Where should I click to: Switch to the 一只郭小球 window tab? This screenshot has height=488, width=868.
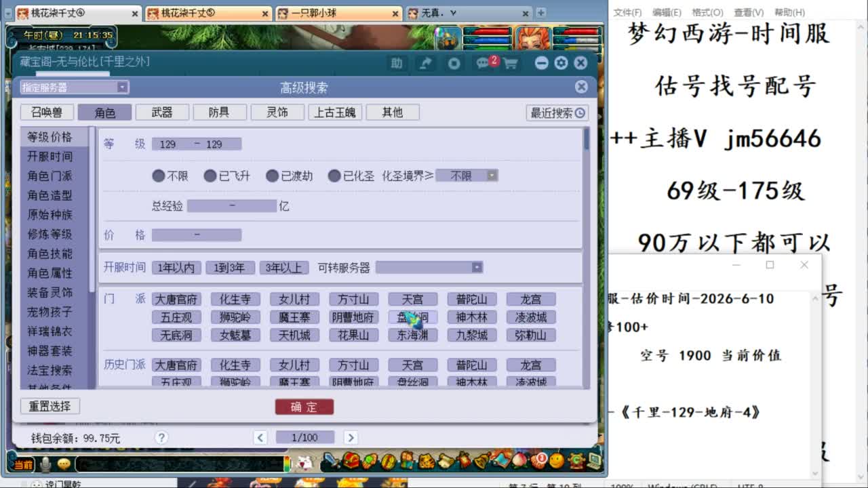[338, 13]
